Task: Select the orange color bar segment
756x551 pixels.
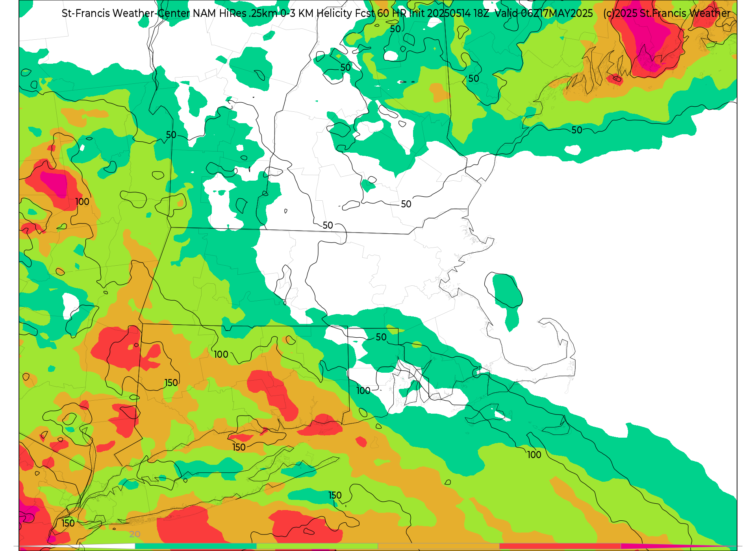Action: click(439, 546)
